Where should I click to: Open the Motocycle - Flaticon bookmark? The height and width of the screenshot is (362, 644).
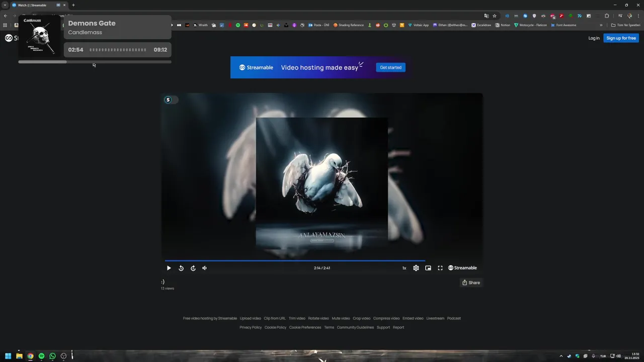[530, 25]
